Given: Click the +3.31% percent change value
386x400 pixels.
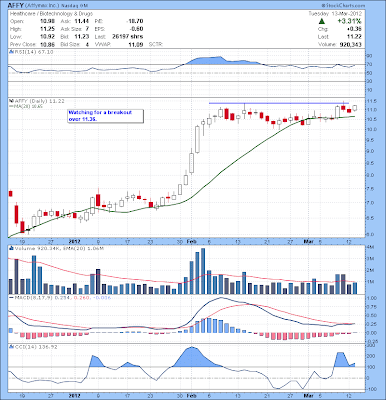Looking at the screenshot, I should coord(349,21).
